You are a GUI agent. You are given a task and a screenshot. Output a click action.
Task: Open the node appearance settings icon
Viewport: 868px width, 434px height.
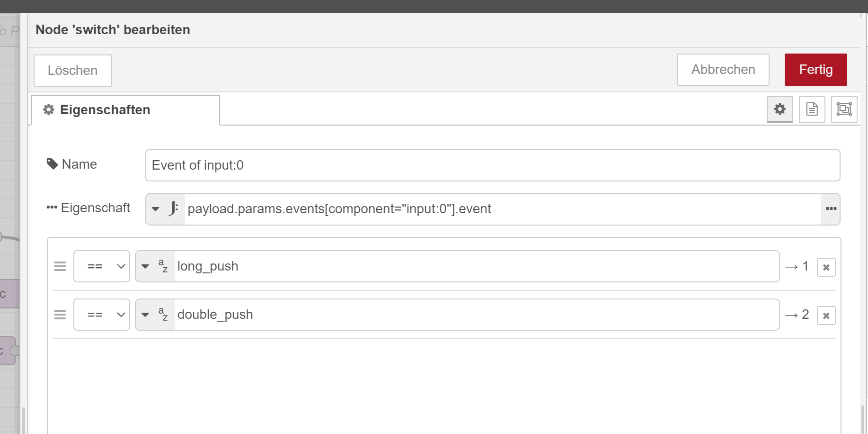click(844, 109)
